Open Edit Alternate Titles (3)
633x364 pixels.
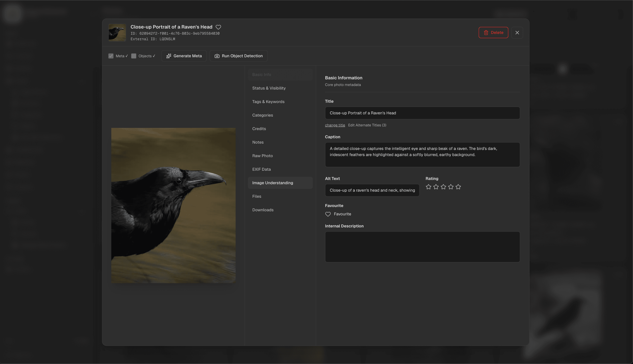[367, 125]
